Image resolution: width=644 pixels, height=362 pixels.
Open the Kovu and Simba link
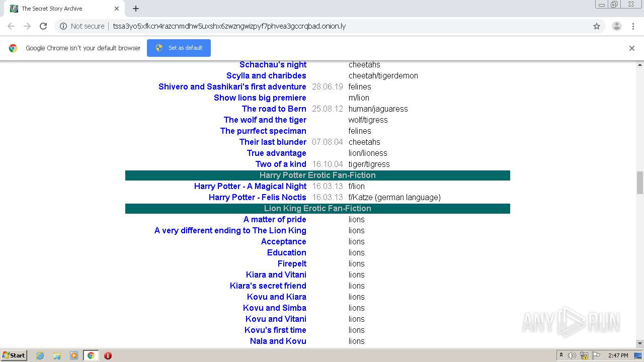click(x=275, y=308)
